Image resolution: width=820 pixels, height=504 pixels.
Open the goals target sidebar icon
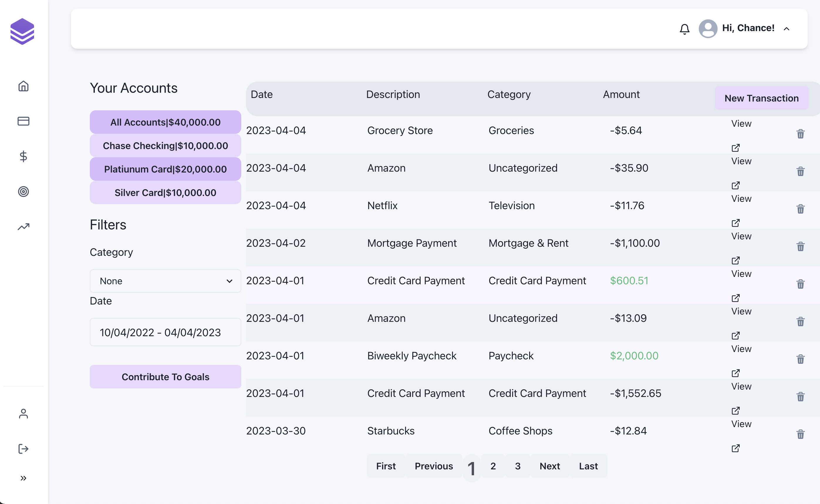point(23,191)
